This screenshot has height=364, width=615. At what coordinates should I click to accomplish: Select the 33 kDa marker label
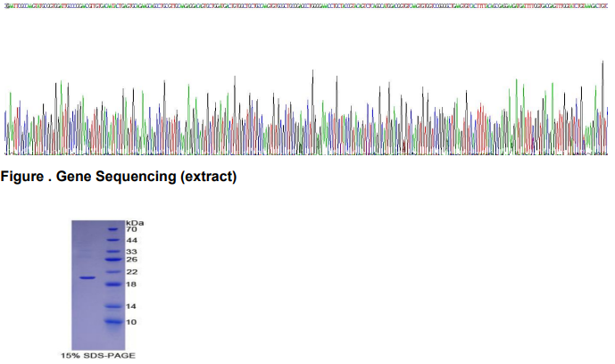coord(131,252)
